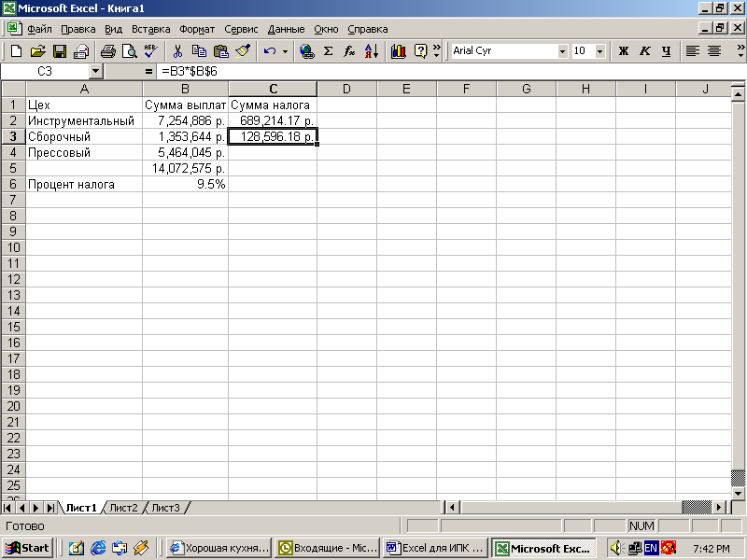The height and width of the screenshot is (560, 747).
Task: Create a new workbook with New icon
Action: (16, 51)
